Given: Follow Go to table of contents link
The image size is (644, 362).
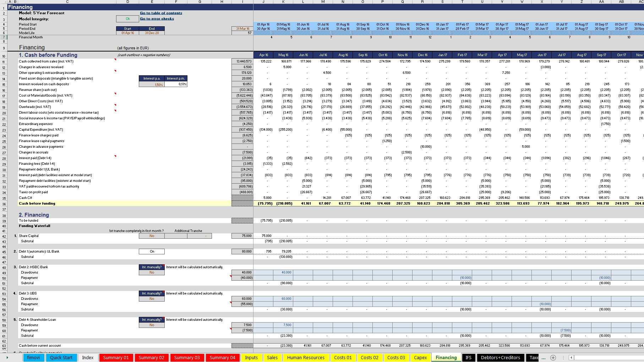Looking at the screenshot, I should coord(161,13).
